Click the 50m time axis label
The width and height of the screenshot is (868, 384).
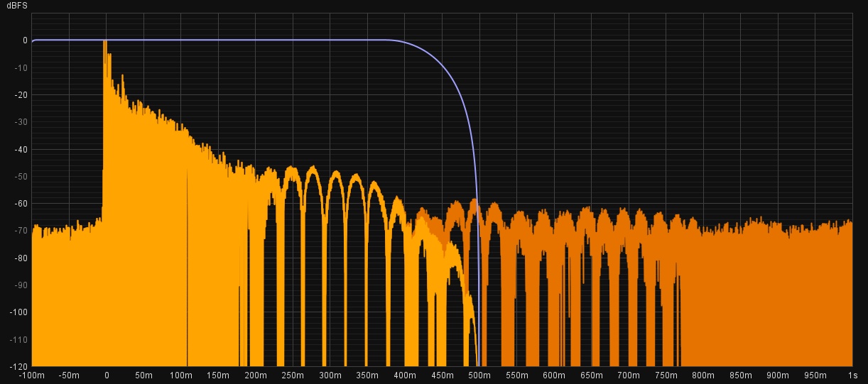pyautogui.click(x=144, y=375)
